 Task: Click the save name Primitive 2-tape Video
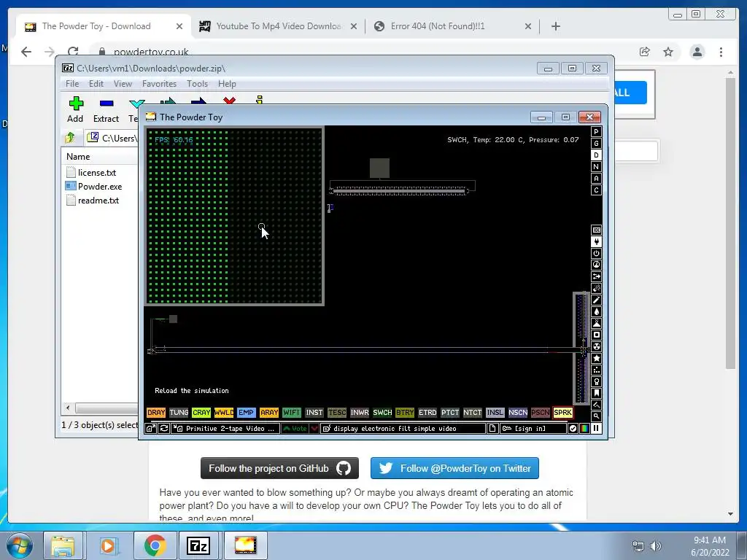click(225, 429)
